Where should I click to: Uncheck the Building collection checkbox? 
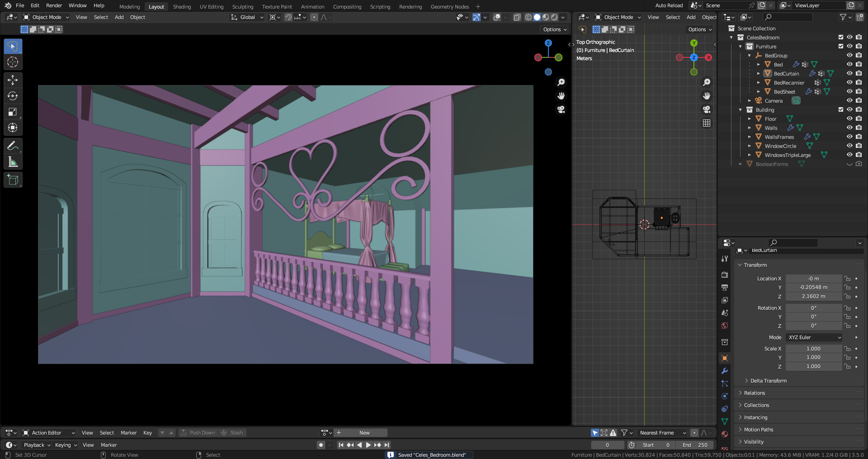click(841, 109)
